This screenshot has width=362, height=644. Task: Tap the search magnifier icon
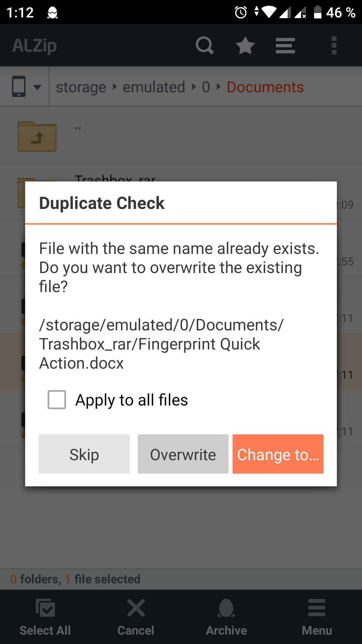205,45
